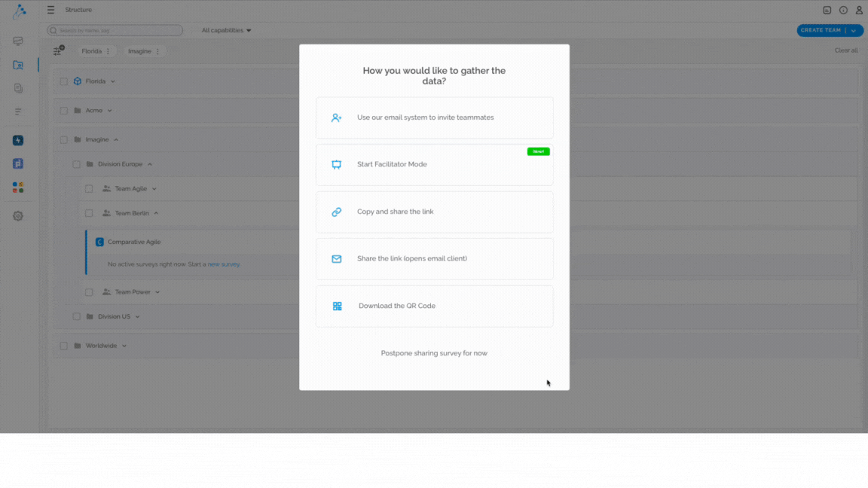
Task: Open the info icon in top bar
Action: click(x=843, y=10)
